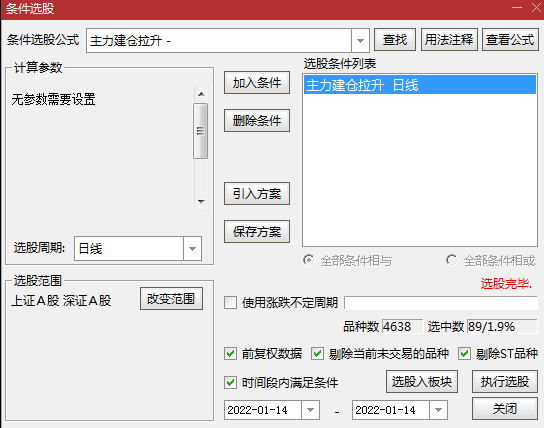The width and height of the screenshot is (544, 428).
Task: Expand the 选股周期 日线 dropdown
Action: coord(193,249)
